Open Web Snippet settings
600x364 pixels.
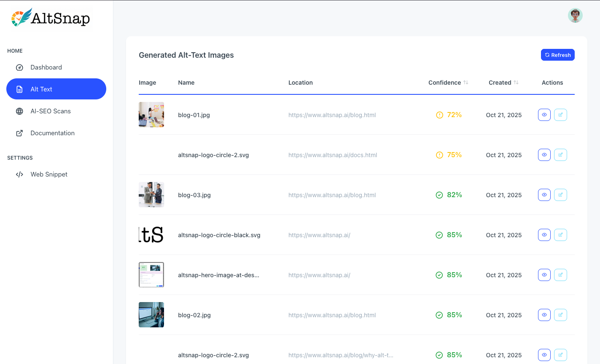tap(48, 174)
